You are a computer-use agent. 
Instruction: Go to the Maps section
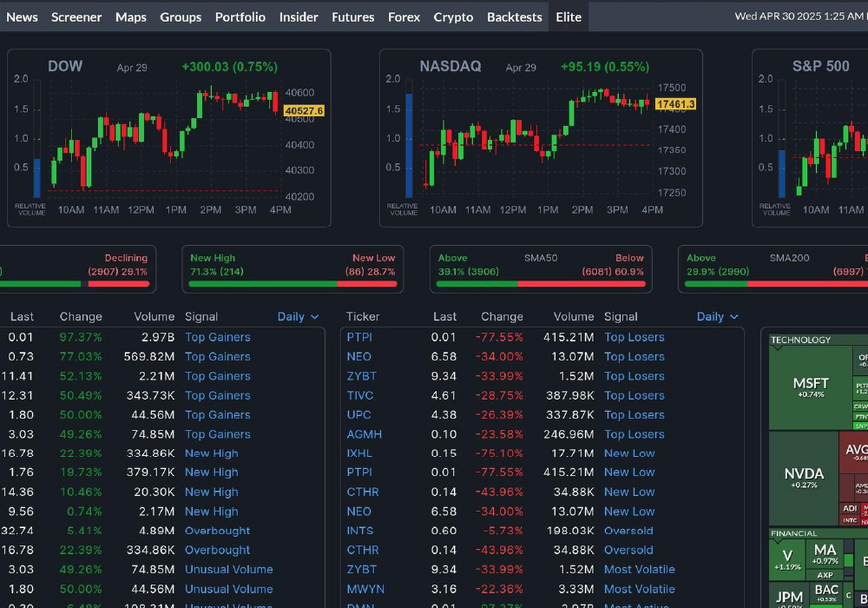(131, 17)
